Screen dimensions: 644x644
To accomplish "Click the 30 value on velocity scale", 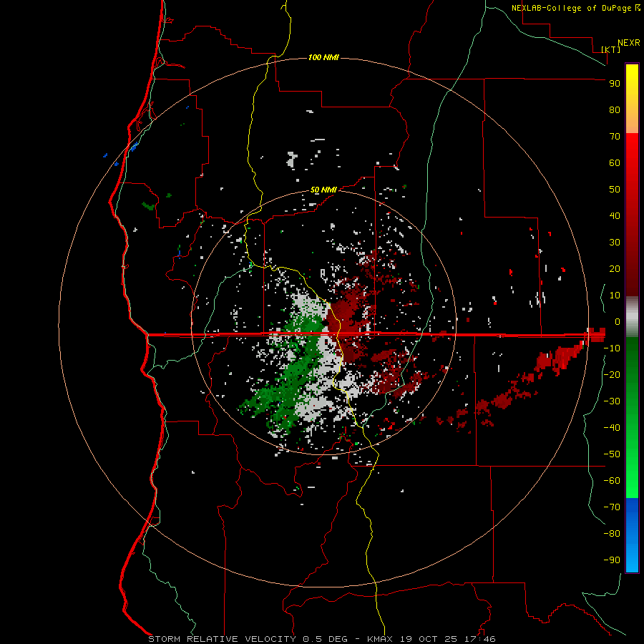I will [615, 243].
